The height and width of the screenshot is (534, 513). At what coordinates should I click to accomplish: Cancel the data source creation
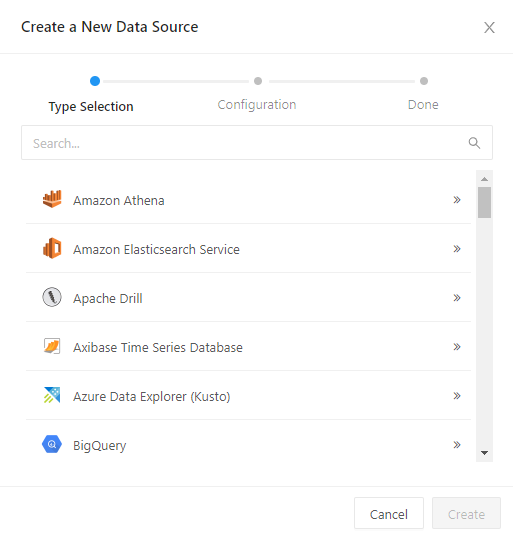[389, 514]
